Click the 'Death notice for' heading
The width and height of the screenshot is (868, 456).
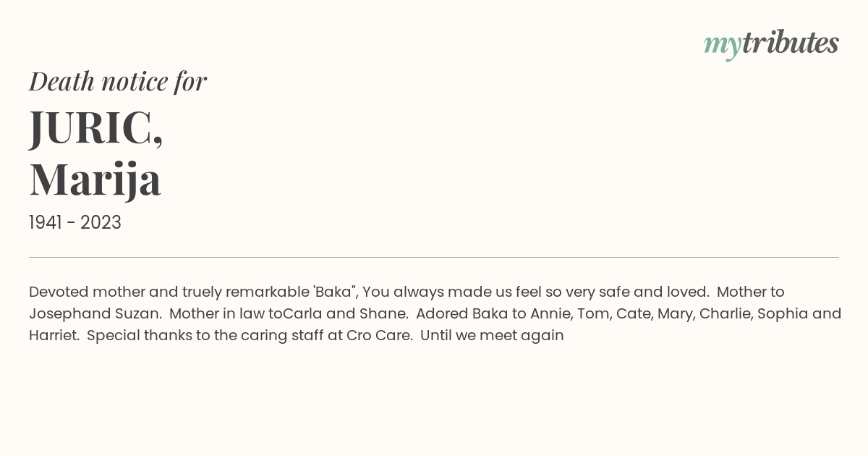tap(118, 82)
